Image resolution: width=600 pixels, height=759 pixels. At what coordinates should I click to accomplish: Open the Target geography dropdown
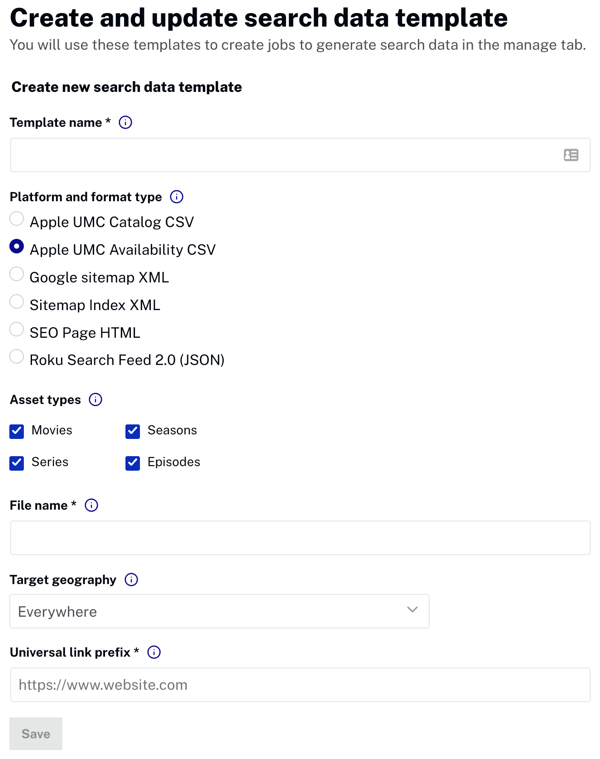pos(219,611)
